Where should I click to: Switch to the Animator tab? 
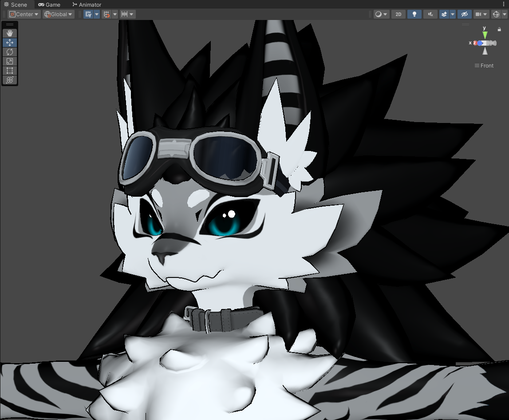tap(87, 4)
